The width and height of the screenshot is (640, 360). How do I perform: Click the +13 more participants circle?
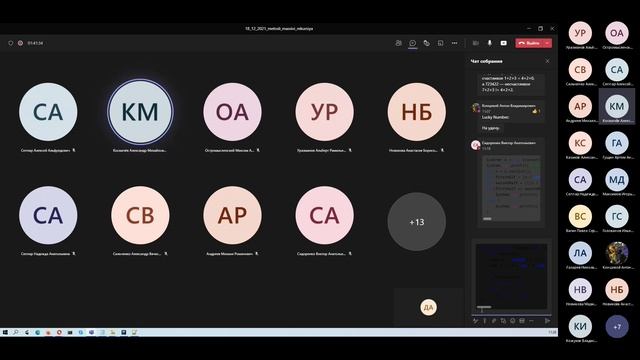click(417, 222)
